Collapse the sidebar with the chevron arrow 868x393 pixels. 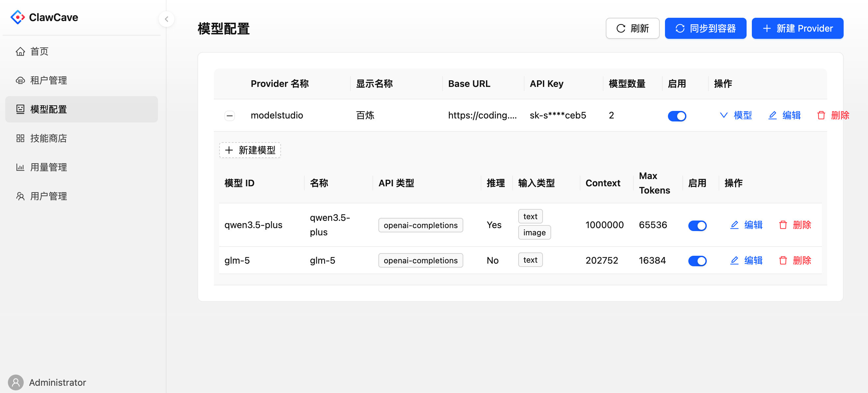coord(166,19)
